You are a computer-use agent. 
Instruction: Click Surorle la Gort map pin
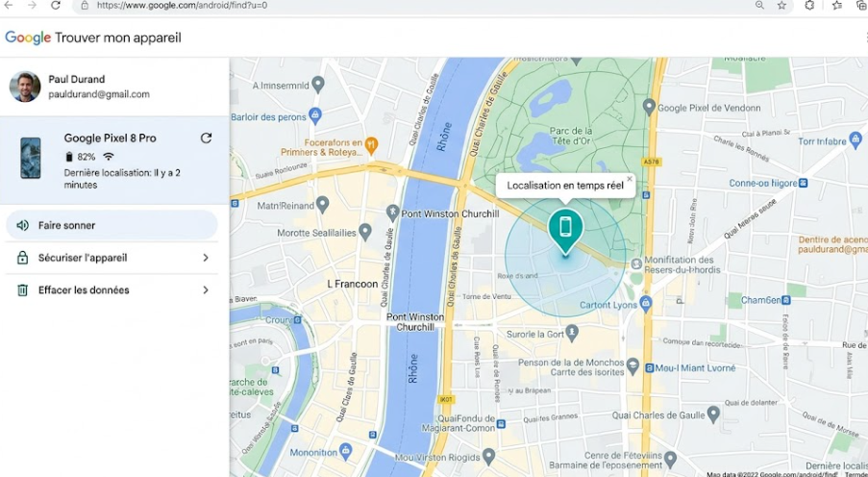(572, 333)
